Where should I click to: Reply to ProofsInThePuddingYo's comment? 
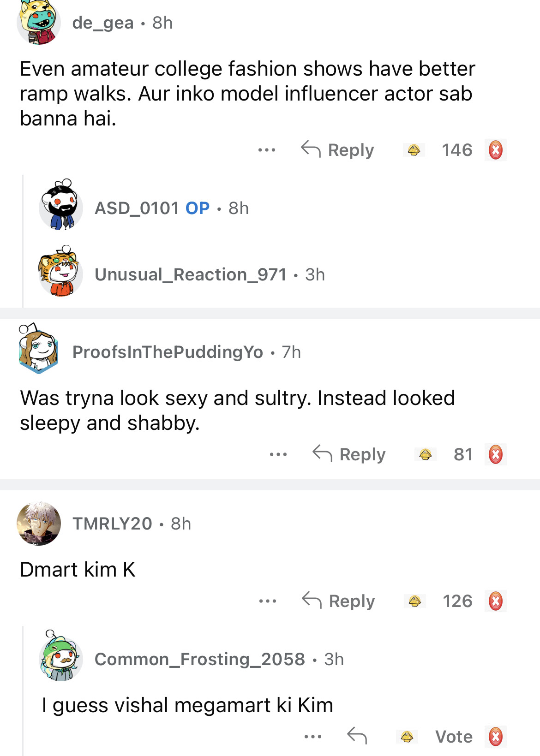[x=349, y=454]
